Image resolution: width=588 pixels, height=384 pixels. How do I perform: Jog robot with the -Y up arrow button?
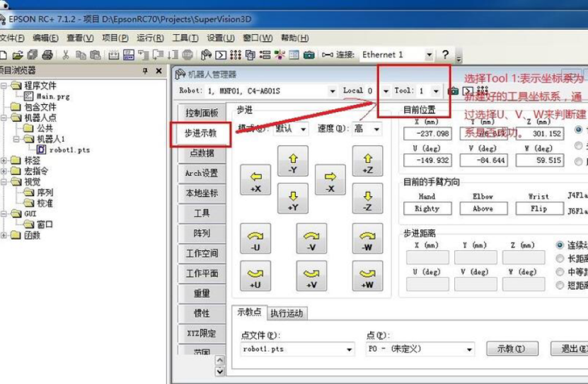[x=293, y=162]
